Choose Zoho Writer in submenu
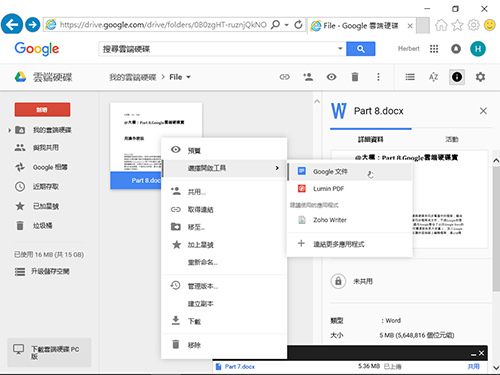The height and width of the screenshot is (375, 500). 350,220
